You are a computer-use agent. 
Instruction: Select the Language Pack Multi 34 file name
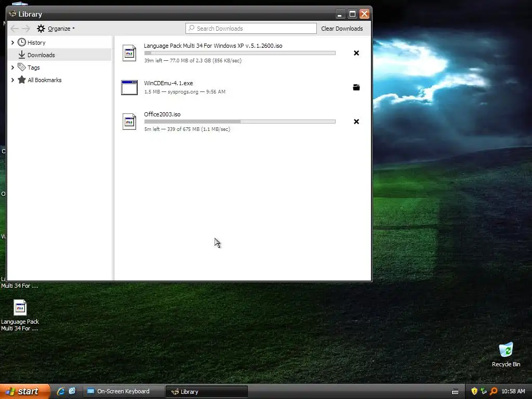tap(213, 46)
